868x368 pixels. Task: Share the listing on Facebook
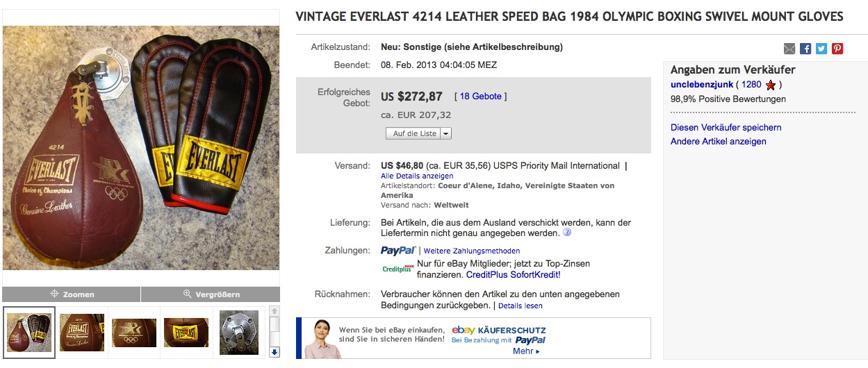click(805, 49)
